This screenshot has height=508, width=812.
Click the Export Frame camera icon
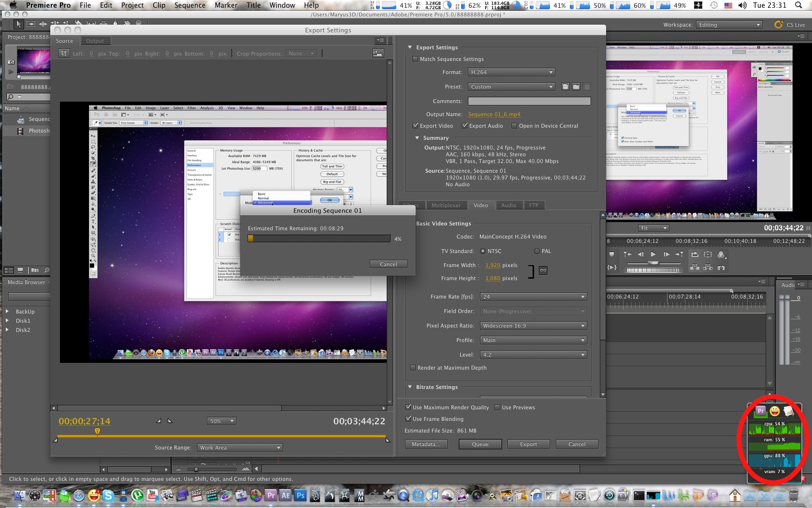(721, 268)
